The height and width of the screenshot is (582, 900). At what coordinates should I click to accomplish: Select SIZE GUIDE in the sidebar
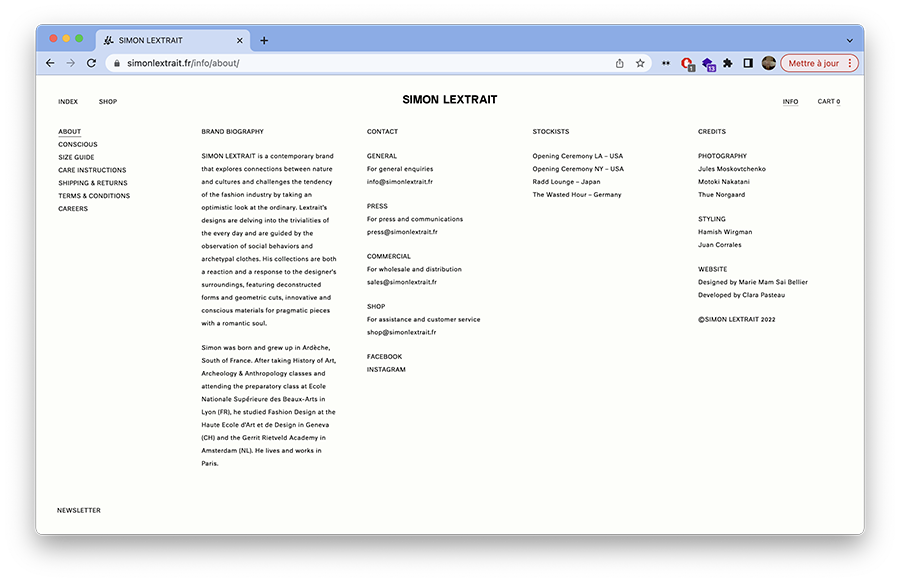coord(76,157)
